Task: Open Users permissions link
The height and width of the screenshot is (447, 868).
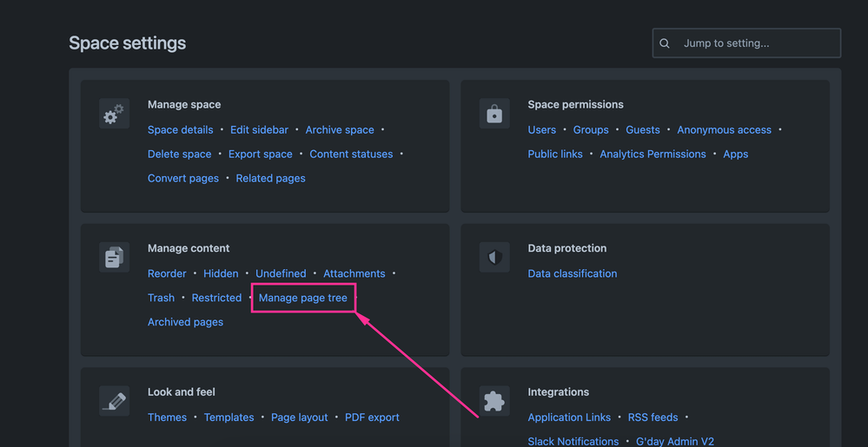Action: click(x=542, y=130)
